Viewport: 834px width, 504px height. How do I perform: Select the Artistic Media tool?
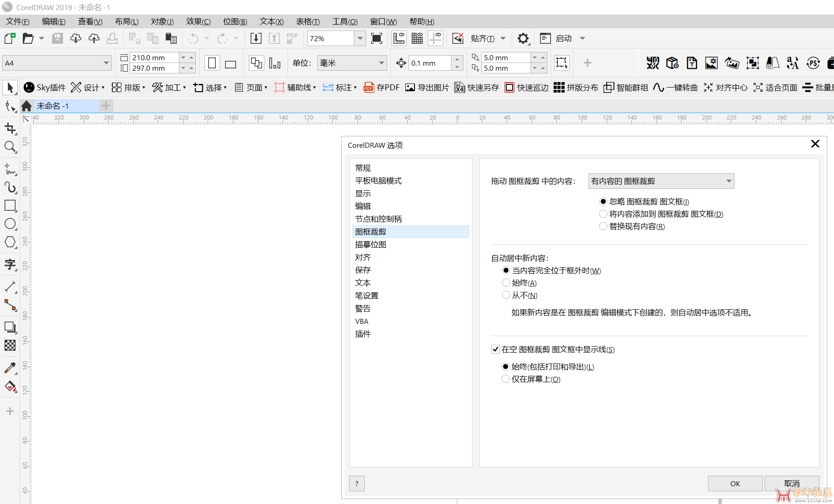pyautogui.click(x=10, y=187)
